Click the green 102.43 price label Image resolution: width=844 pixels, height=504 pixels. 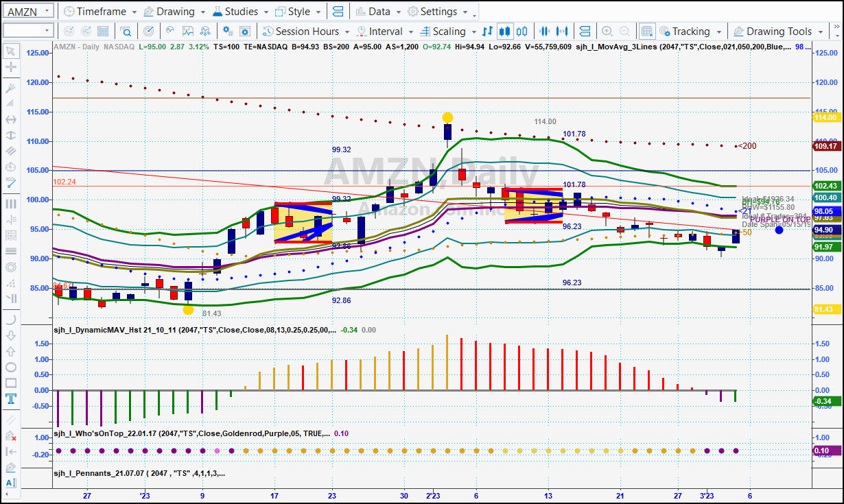coord(825,186)
